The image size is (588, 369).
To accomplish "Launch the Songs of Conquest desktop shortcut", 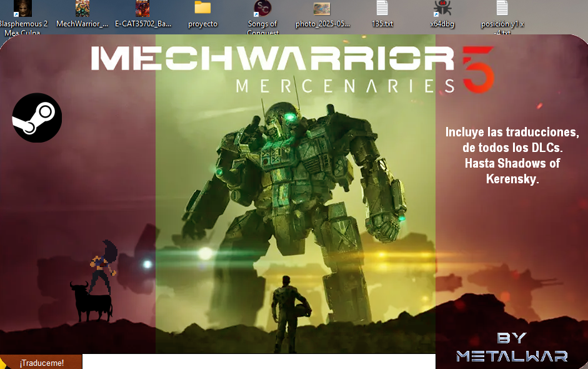I will pos(262,17).
